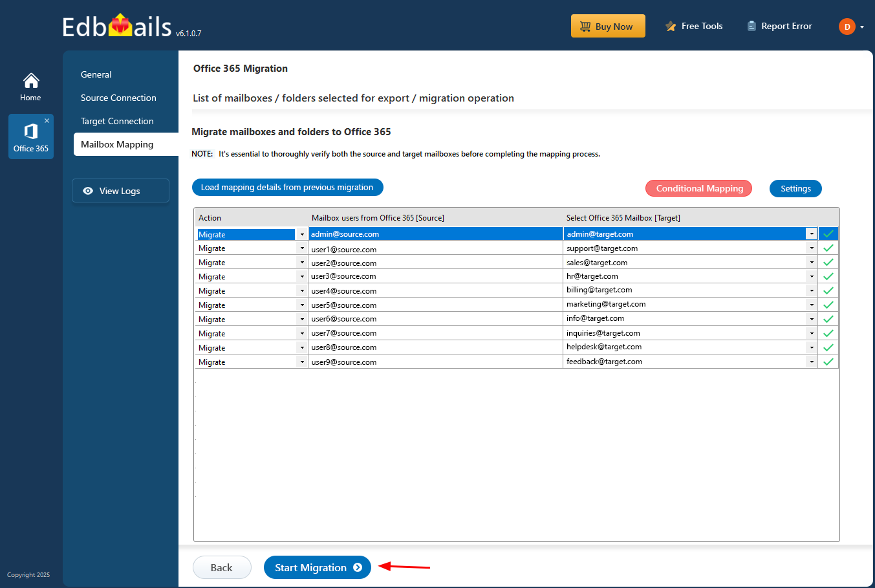Click the Report Error clipboard icon
875x588 pixels.
click(x=751, y=26)
